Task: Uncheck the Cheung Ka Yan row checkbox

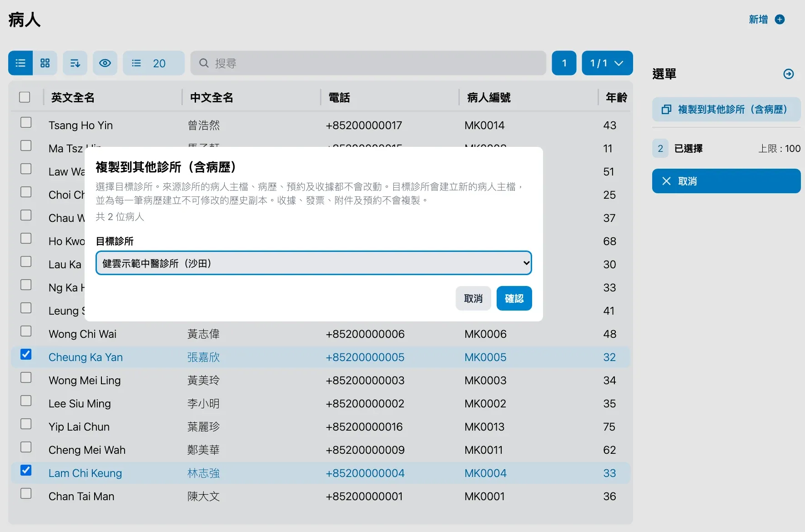Action: [x=26, y=354]
